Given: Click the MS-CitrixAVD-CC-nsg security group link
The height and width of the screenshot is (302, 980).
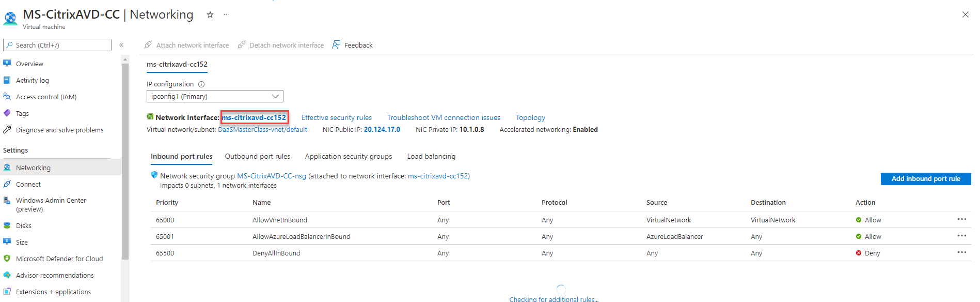Looking at the screenshot, I should pos(272,176).
